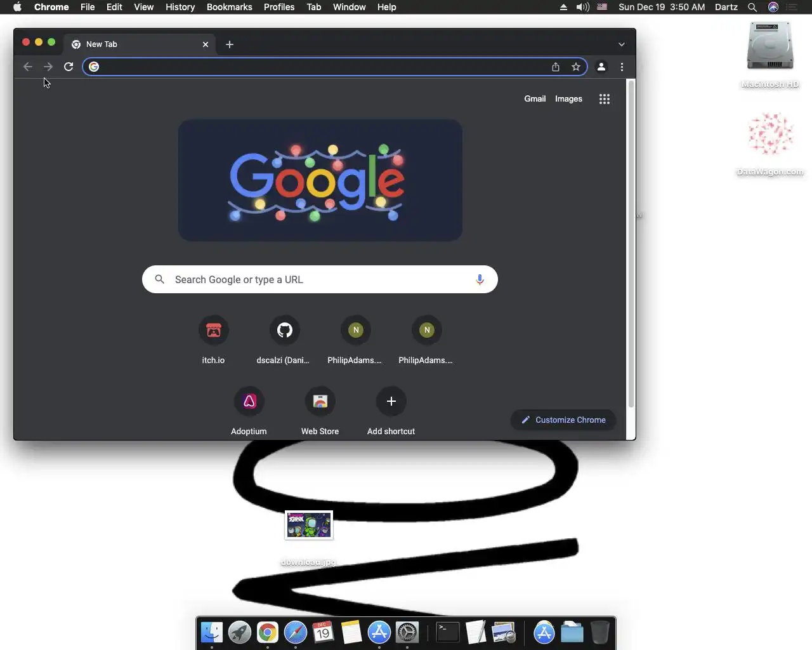Select the Macintosh HD desktop icon

770,55
